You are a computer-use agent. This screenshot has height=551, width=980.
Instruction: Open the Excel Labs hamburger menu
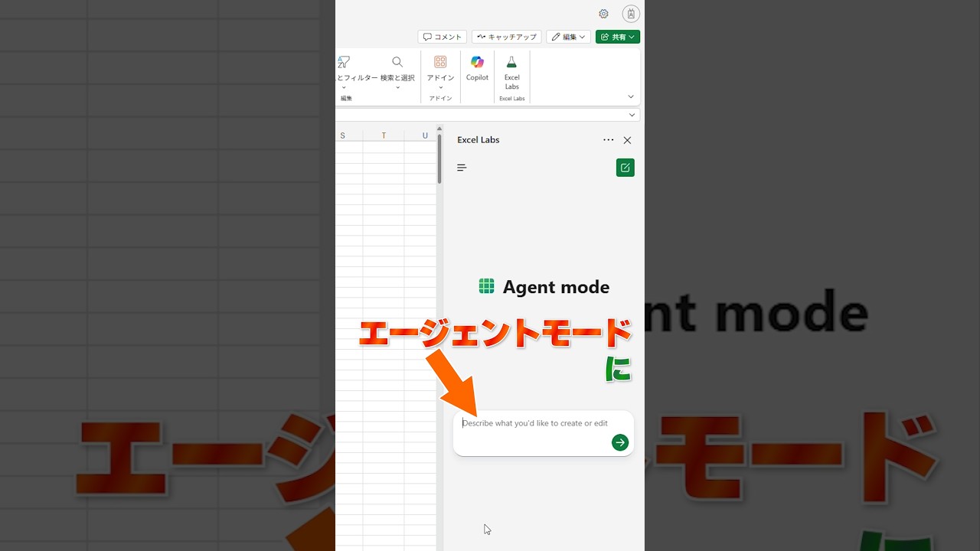462,168
